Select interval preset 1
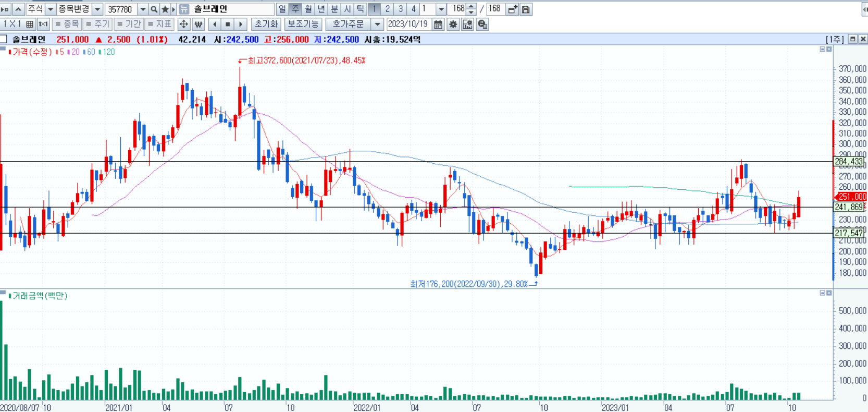The width and height of the screenshot is (868, 412). pos(375,9)
